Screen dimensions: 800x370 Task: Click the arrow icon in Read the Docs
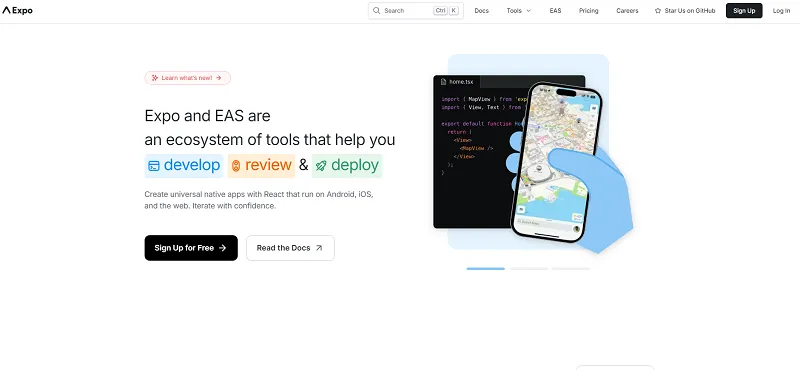[x=319, y=248]
